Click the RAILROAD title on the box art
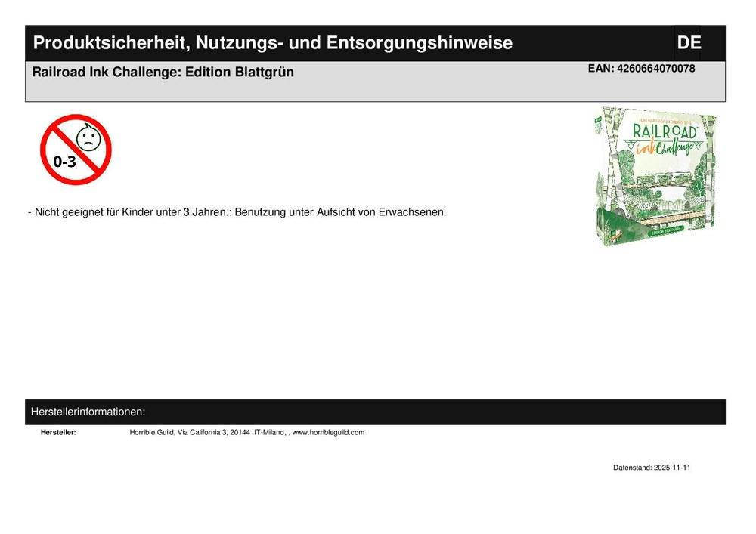The image size is (756, 534). click(x=665, y=131)
